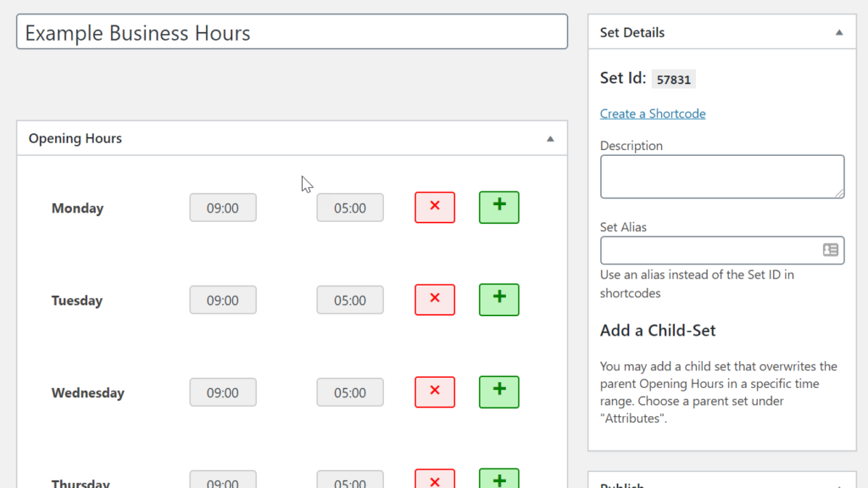
Task: Remove Tuesday's opening hours period
Action: (x=435, y=300)
